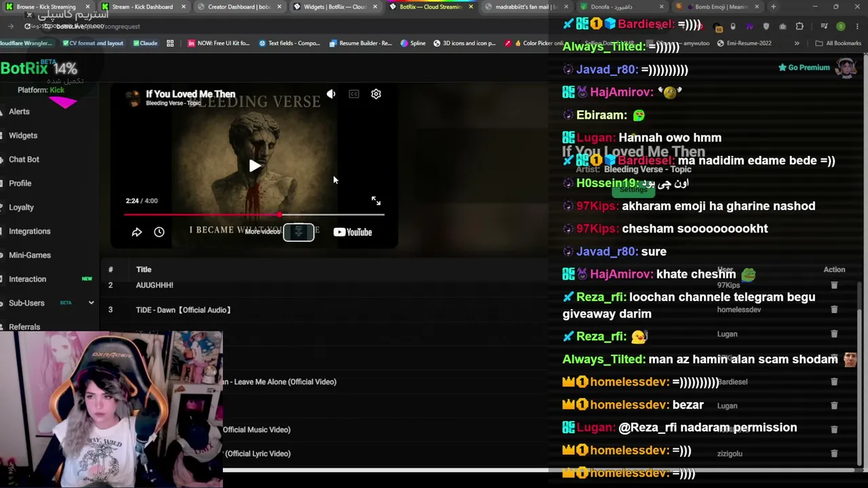
Task: Open the user profile avatar in BotRix header
Action: click(845, 68)
